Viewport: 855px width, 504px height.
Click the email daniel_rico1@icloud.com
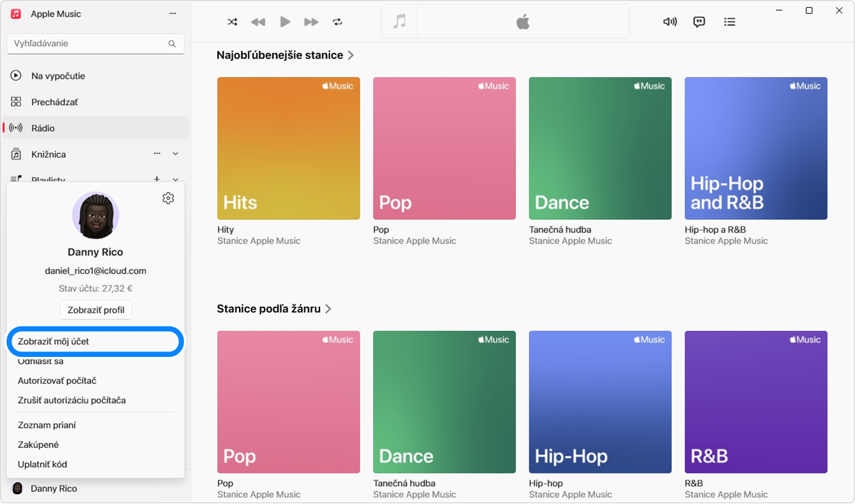(x=95, y=271)
